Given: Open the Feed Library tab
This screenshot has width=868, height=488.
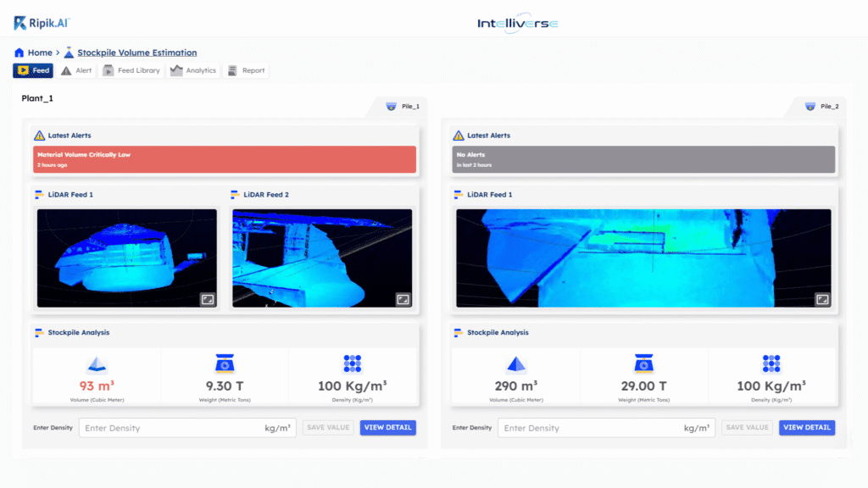Looking at the screenshot, I should (x=131, y=70).
